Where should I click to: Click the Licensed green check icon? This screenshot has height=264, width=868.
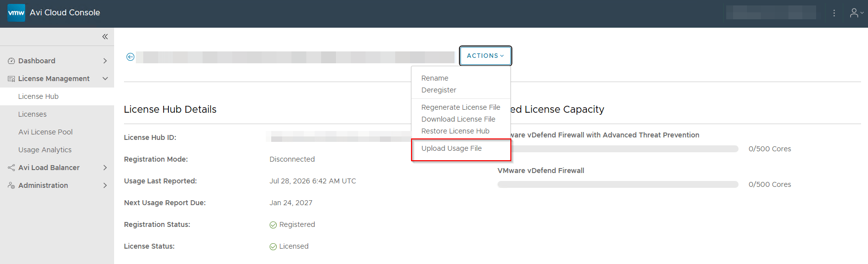[273, 247]
